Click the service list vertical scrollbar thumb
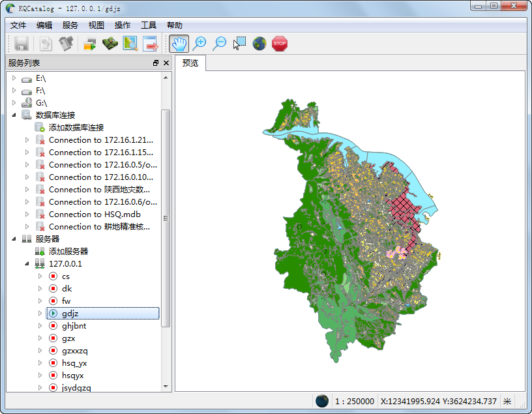 tap(166, 218)
